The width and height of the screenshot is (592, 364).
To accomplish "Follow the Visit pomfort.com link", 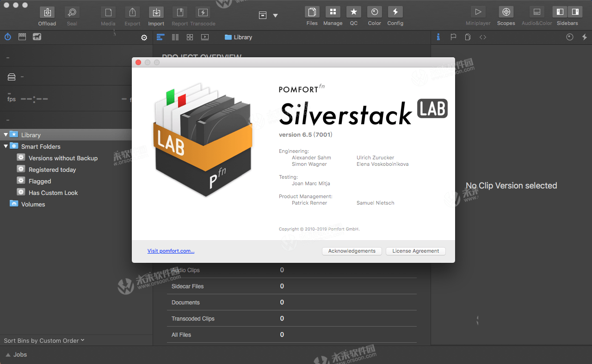I will tap(171, 251).
